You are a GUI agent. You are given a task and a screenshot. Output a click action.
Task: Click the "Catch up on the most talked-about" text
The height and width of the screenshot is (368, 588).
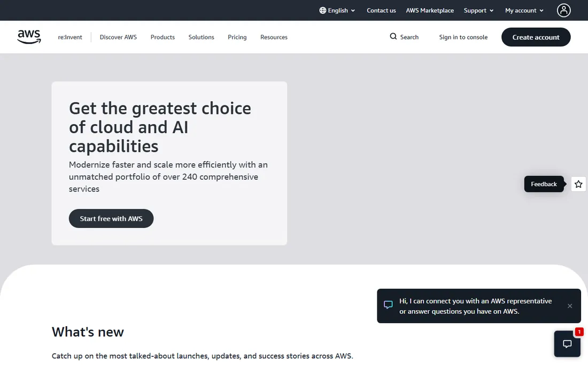[203, 356]
